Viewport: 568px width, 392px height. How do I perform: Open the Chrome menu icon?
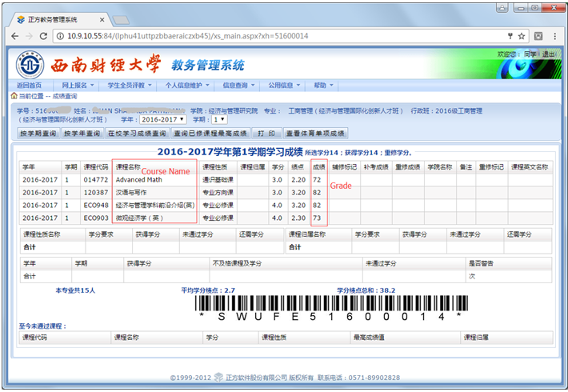[555, 36]
